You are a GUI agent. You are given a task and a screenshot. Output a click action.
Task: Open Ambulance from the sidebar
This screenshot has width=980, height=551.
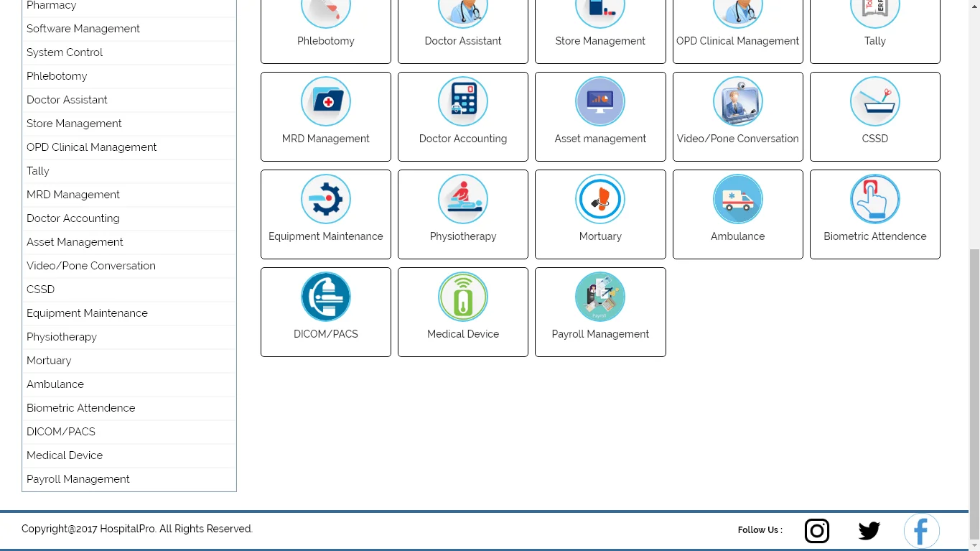point(129,384)
